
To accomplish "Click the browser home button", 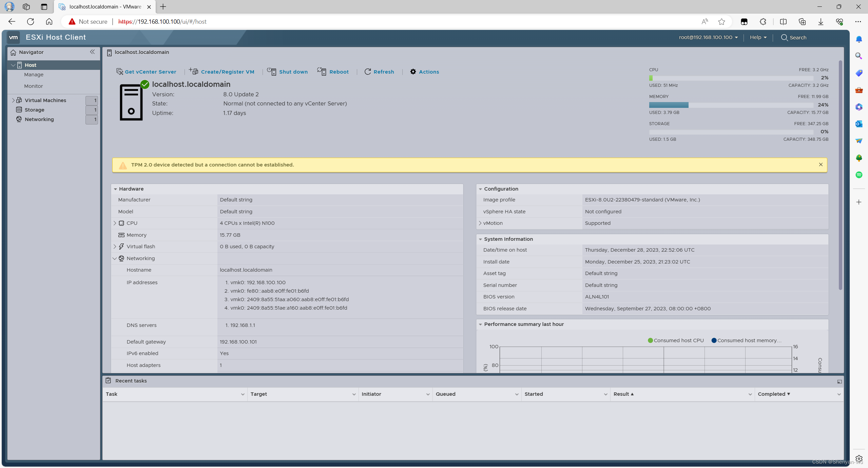I will pyautogui.click(x=49, y=22).
